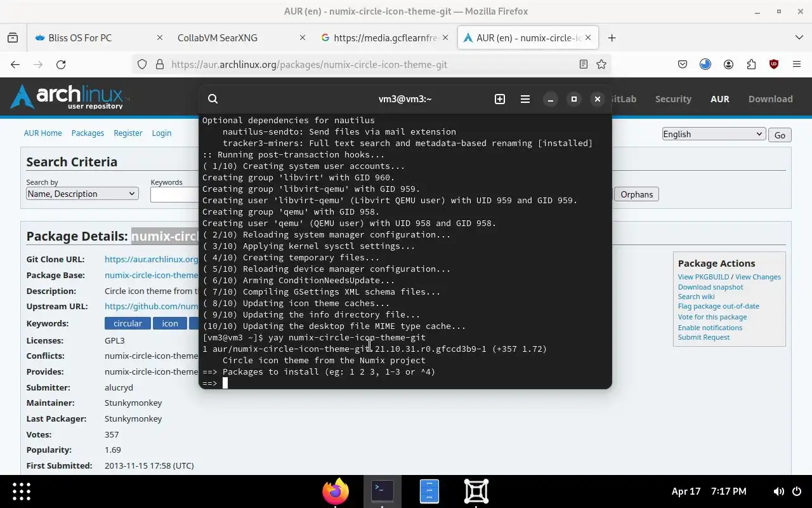The width and height of the screenshot is (812, 508).
Task: Open Firefox tab overview folder icon
Action: 13,38
